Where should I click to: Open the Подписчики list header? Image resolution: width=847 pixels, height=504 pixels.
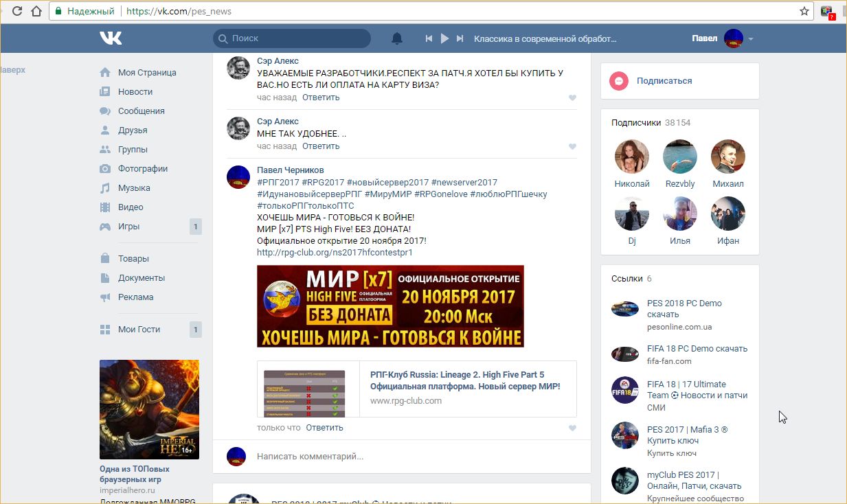click(651, 123)
